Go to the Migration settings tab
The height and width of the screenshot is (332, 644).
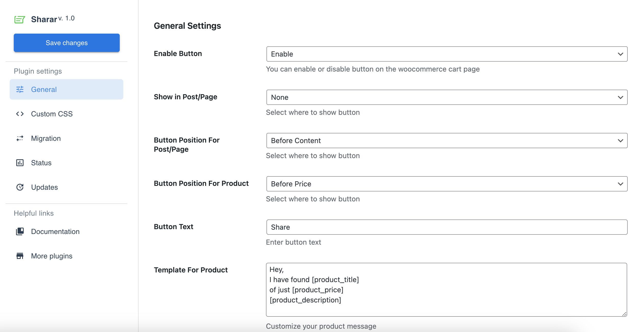pyautogui.click(x=46, y=138)
